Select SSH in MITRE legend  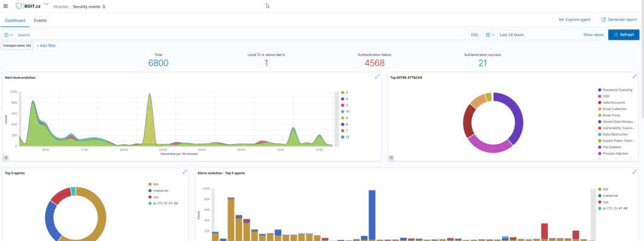604,96
